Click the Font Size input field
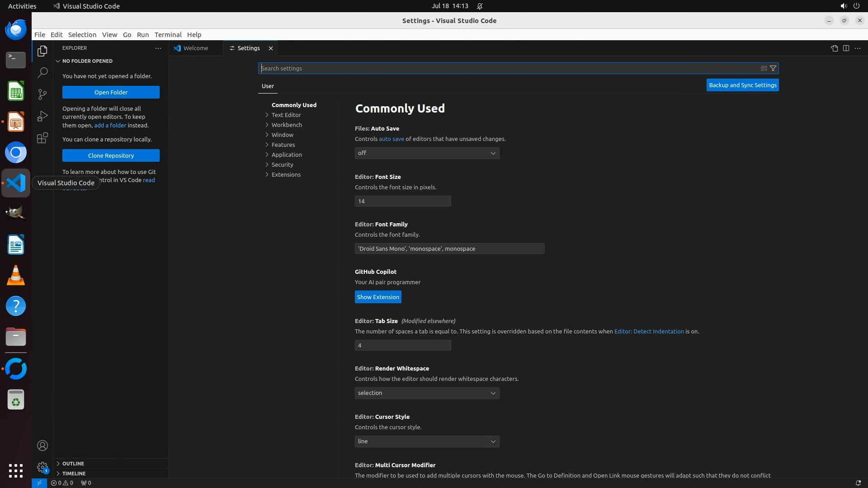The width and height of the screenshot is (868, 488). 402,201
